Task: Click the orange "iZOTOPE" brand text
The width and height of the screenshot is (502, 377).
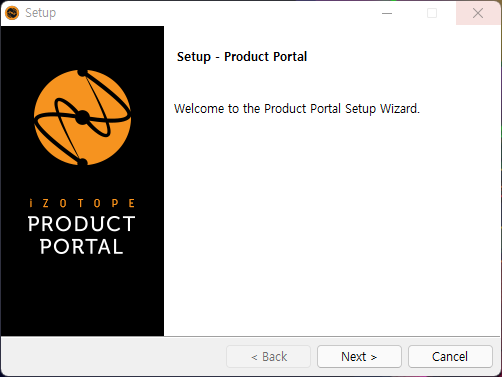Action: (x=82, y=203)
